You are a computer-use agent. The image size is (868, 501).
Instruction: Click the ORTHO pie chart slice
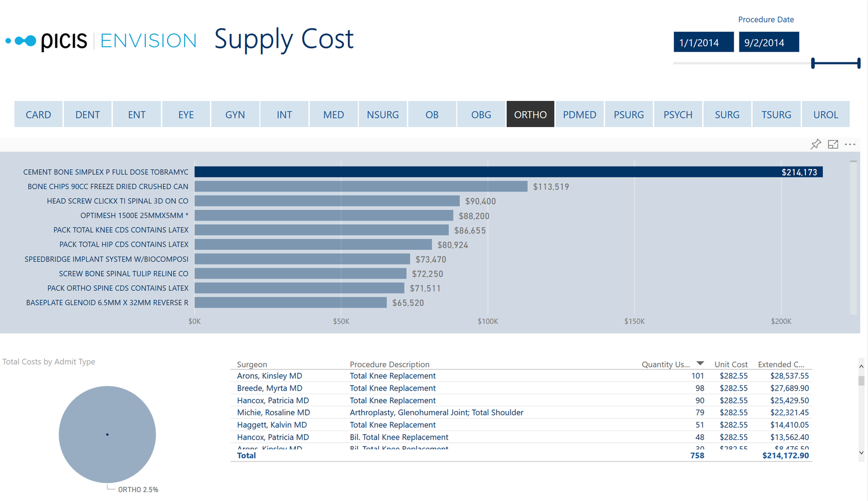pos(107,434)
